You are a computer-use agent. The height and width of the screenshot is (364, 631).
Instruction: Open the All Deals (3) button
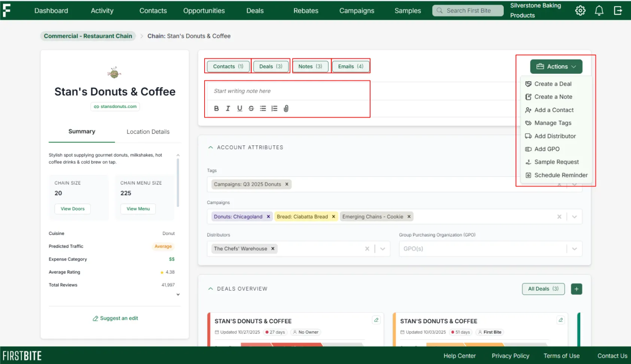coord(543,289)
